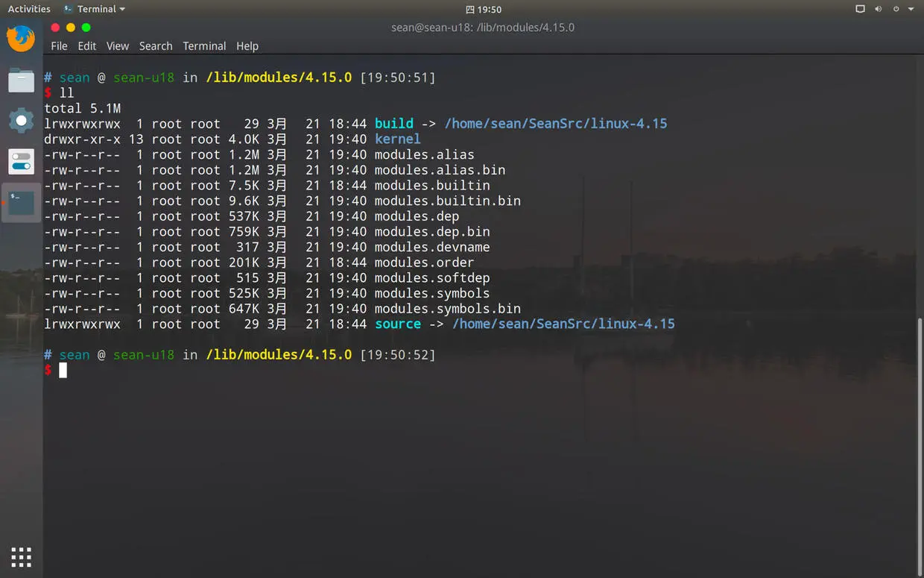This screenshot has height=578, width=924.
Task: Open the Terminal menu in menubar
Action: [204, 45]
